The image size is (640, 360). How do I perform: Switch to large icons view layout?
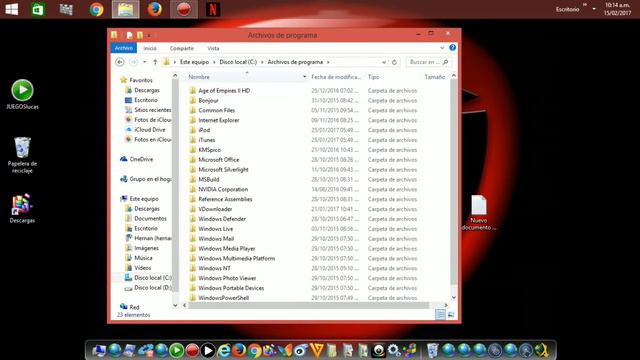tap(451, 315)
